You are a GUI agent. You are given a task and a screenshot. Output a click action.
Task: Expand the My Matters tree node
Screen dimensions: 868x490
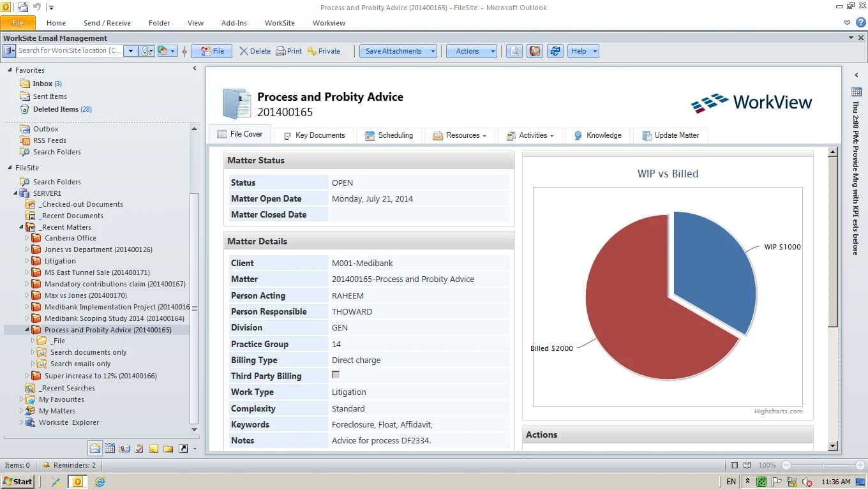pos(21,411)
